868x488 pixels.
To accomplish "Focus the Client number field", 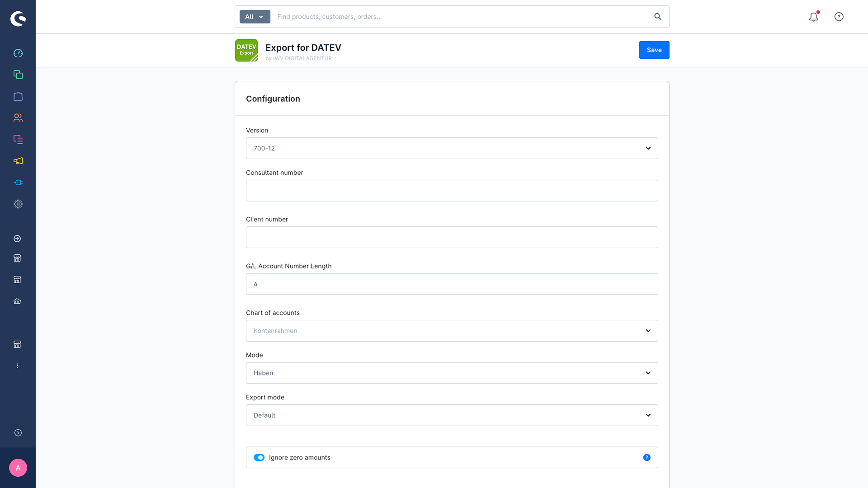I will click(x=452, y=237).
